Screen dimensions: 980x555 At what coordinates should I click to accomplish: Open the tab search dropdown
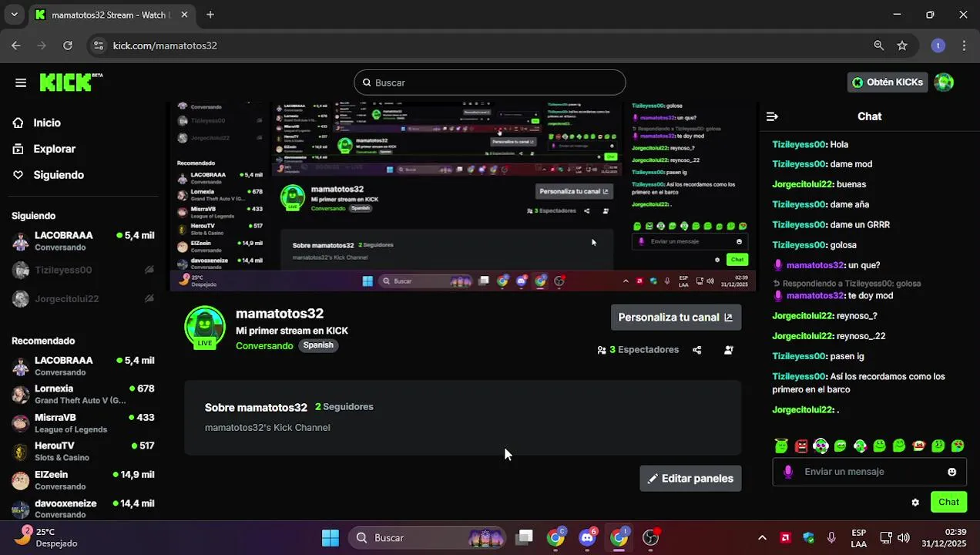(14, 15)
